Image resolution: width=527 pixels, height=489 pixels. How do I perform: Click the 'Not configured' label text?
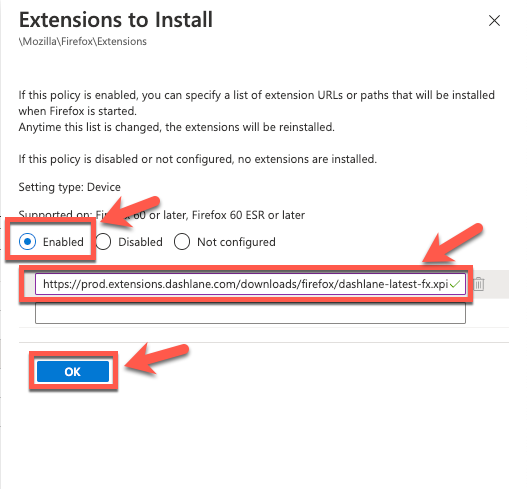tap(236, 242)
